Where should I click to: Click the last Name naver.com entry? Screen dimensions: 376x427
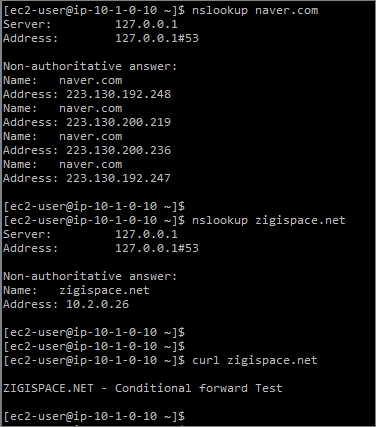[x=63, y=164]
